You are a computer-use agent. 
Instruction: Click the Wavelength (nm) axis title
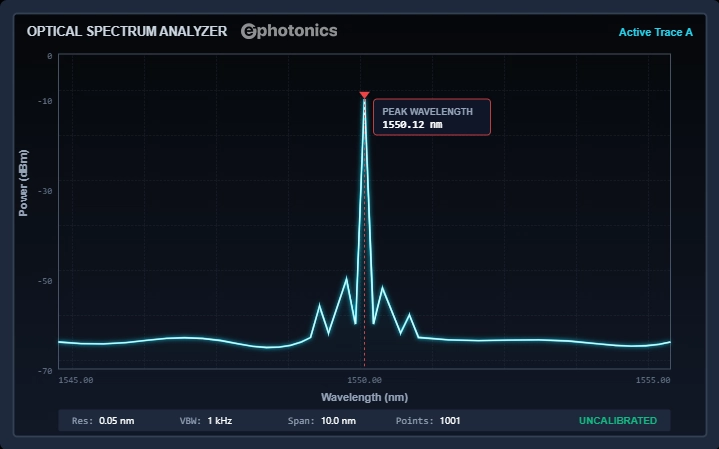tap(364, 397)
